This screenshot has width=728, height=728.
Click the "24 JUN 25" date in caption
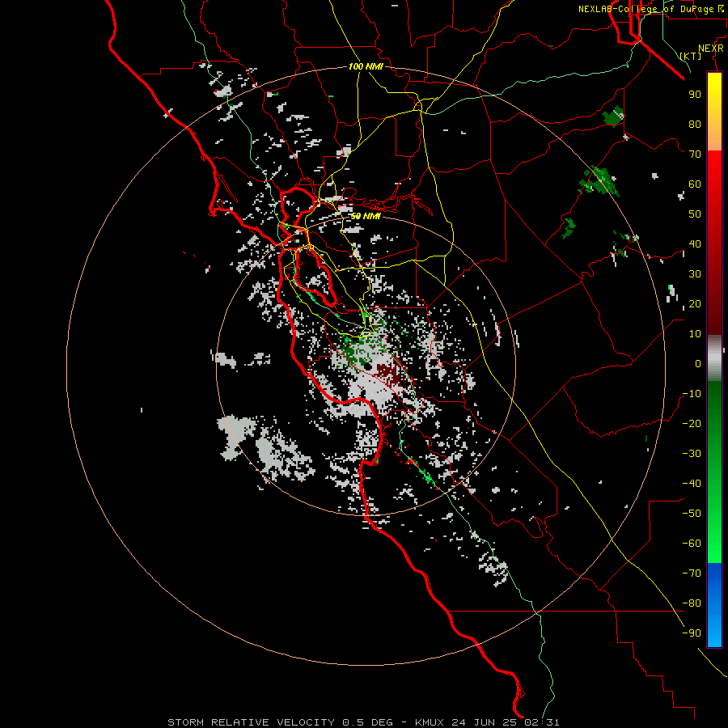(x=485, y=722)
